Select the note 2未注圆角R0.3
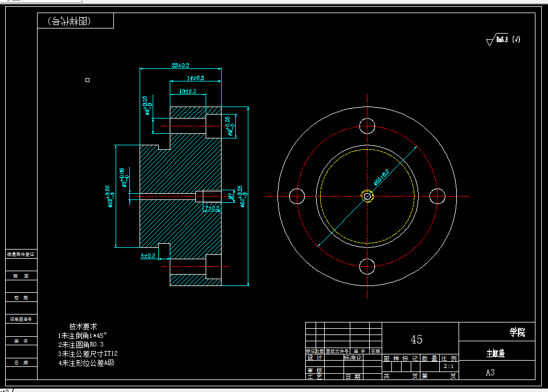The width and height of the screenshot is (548, 392). point(81,345)
